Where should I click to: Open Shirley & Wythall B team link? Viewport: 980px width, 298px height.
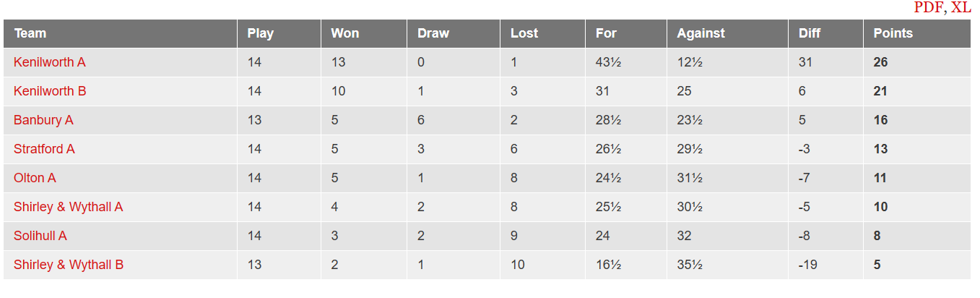point(69,265)
